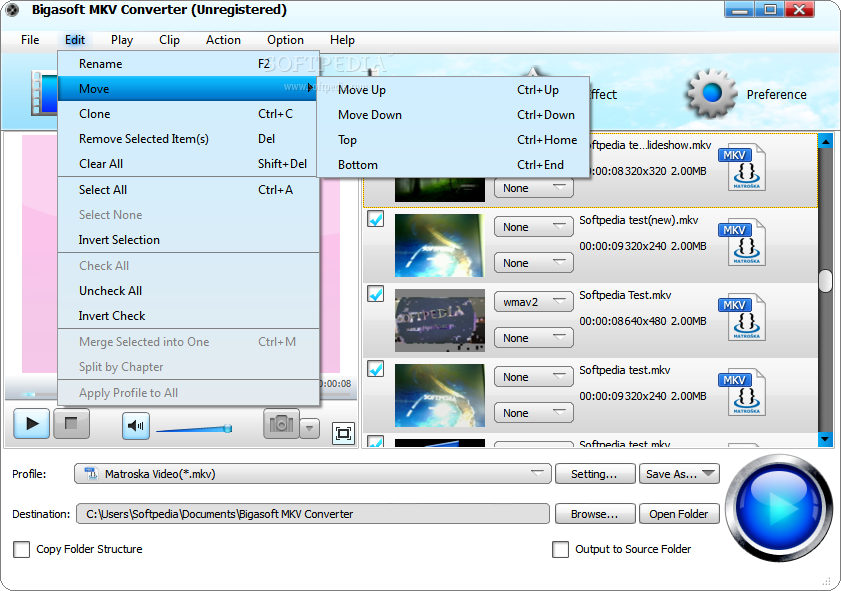Choose Invert Selection
Viewport: 841px width, 591px height.
tap(188, 240)
